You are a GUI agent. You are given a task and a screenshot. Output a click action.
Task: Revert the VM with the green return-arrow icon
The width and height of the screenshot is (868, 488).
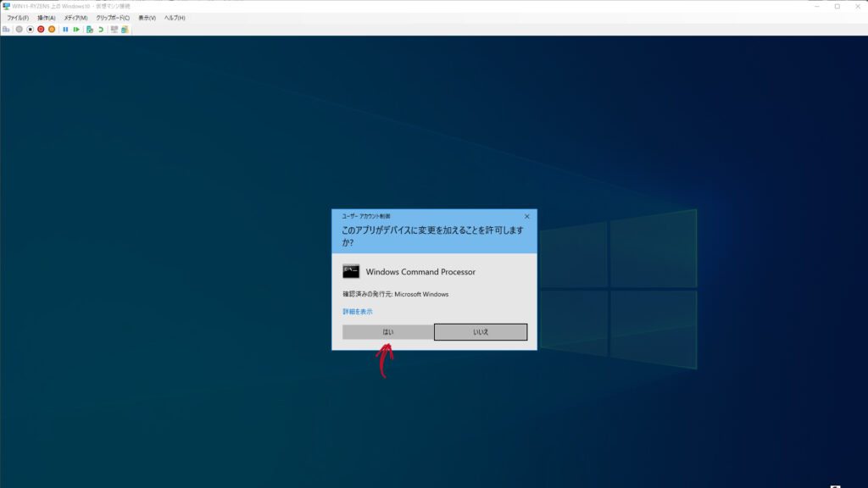(101, 30)
